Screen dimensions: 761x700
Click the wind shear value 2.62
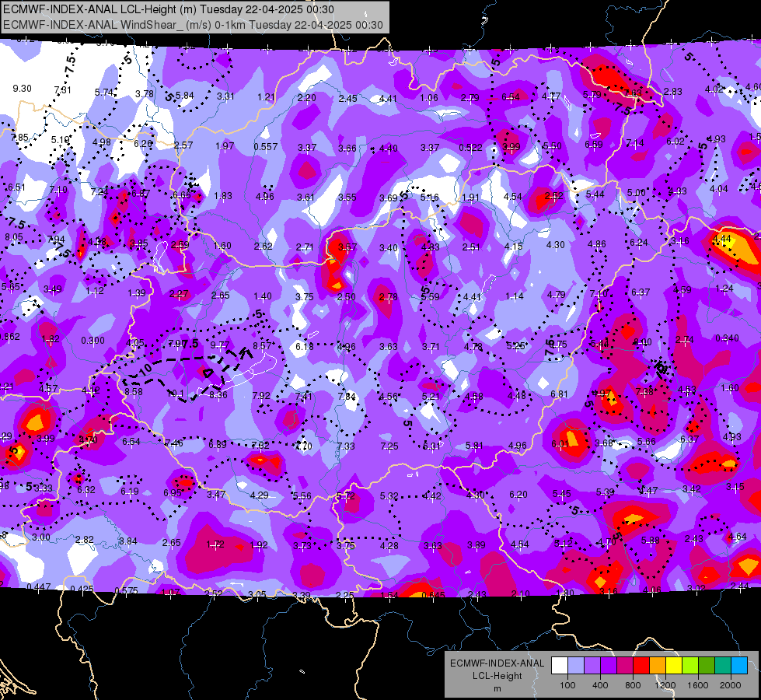pyautogui.click(x=263, y=247)
